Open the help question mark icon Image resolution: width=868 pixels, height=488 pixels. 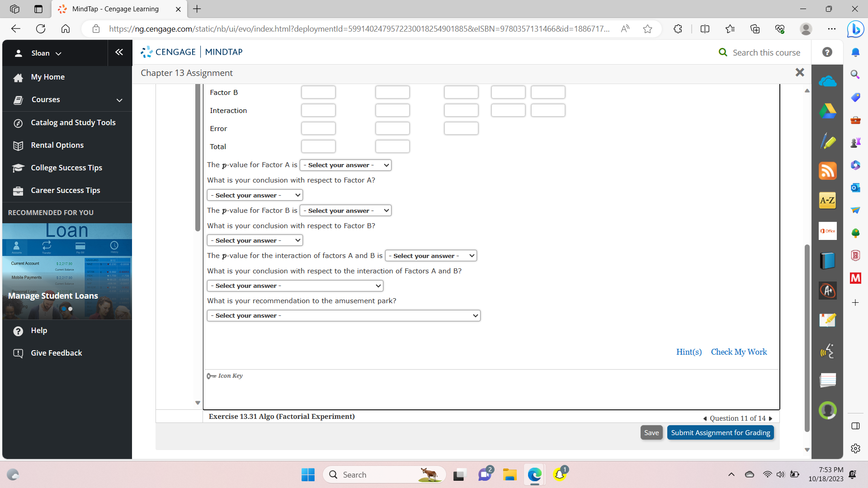(x=827, y=52)
